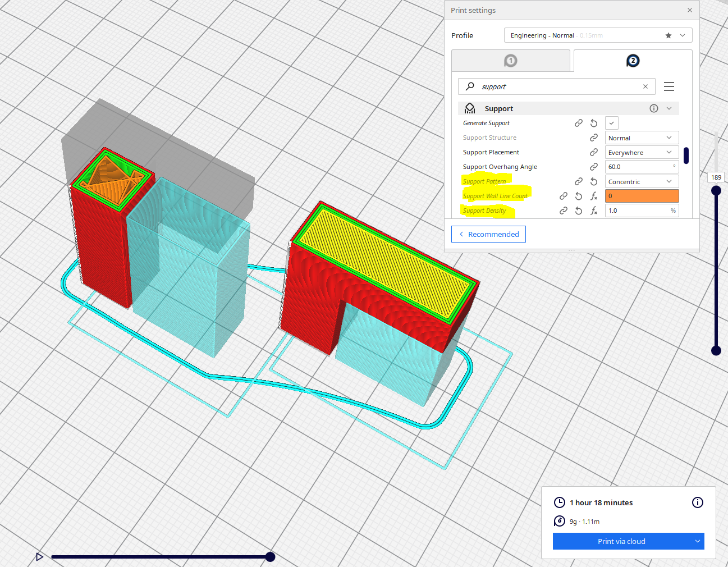This screenshot has width=728, height=567.
Task: Click the Recommended settings button
Action: pyautogui.click(x=488, y=234)
